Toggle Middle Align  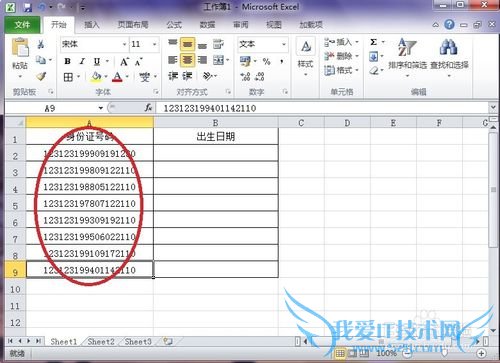point(187,44)
